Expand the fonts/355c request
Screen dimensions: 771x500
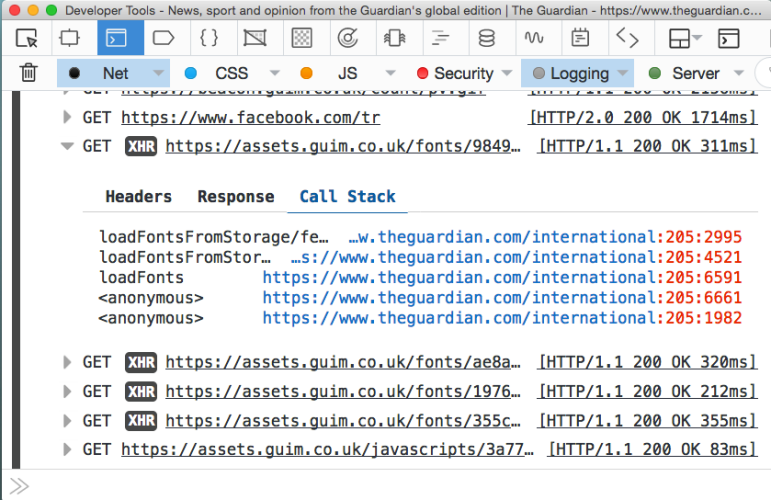click(67, 421)
